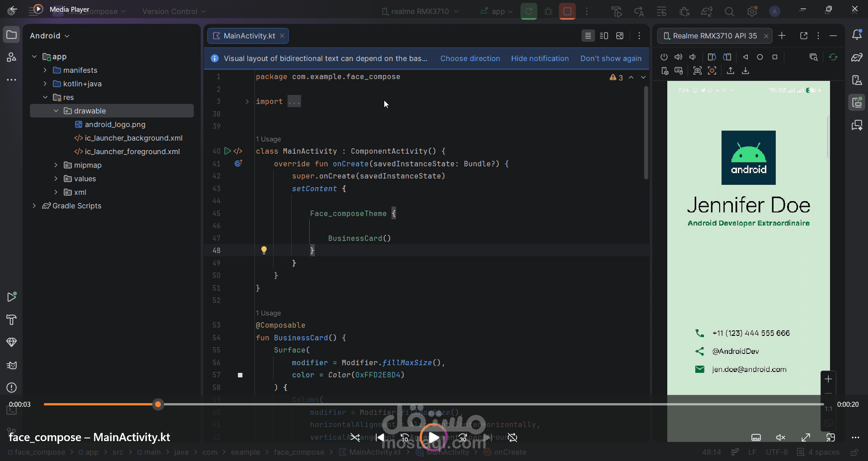868x461 pixels.
Task: Play the video in Media Player
Action: tap(433, 437)
